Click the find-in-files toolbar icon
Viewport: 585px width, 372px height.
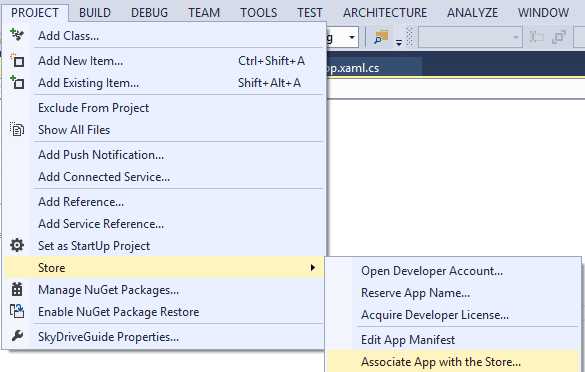tap(381, 37)
